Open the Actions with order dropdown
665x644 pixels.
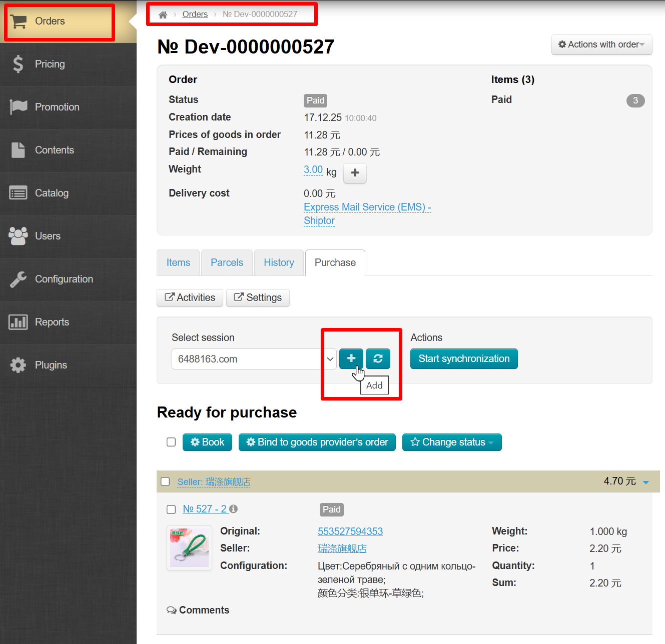601,44
